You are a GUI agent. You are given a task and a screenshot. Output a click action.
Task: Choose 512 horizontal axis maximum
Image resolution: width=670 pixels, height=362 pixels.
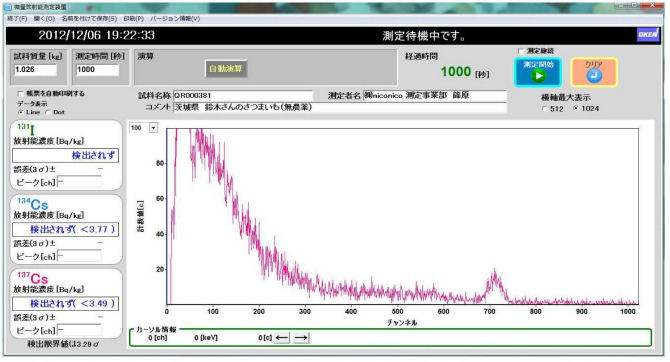544,109
